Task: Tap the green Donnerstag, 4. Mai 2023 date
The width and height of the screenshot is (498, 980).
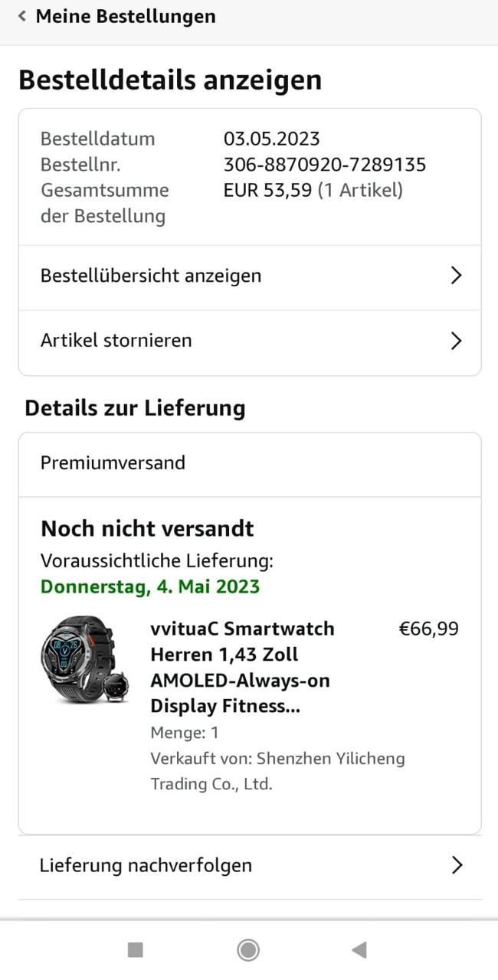Action: click(150, 587)
